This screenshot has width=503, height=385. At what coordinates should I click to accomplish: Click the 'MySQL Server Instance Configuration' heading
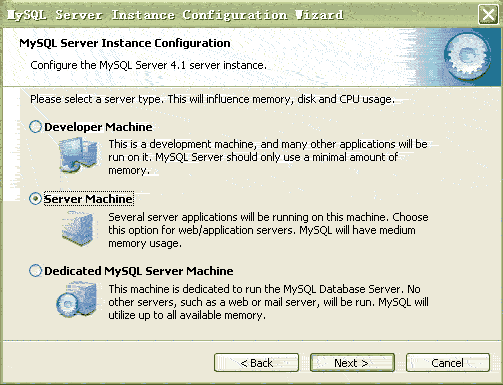pos(125,43)
